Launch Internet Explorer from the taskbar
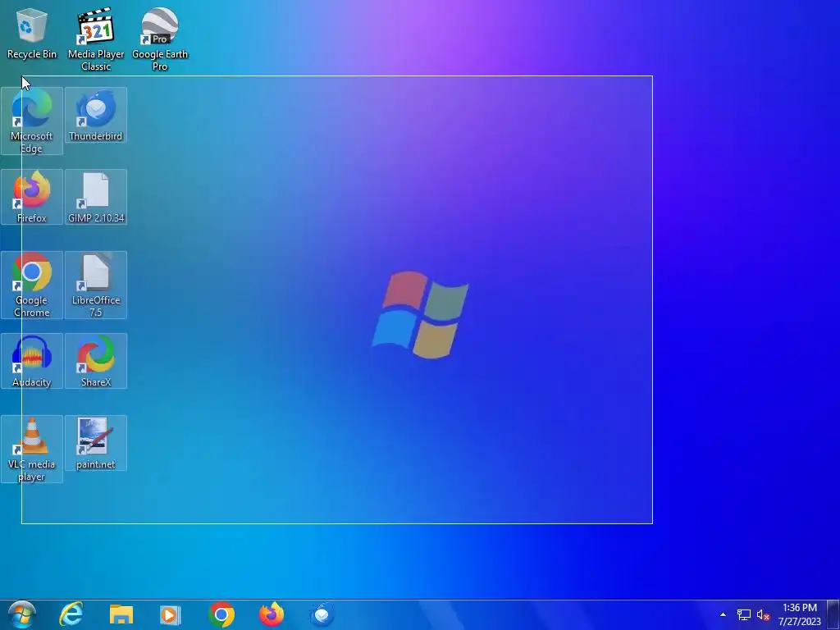Viewport: 840px width, 630px height. (x=71, y=614)
